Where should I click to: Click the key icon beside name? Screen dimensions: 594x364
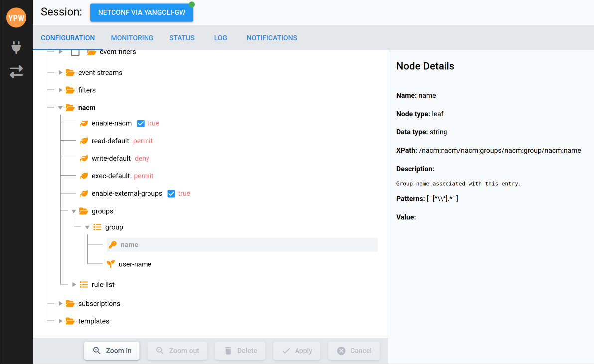click(113, 245)
